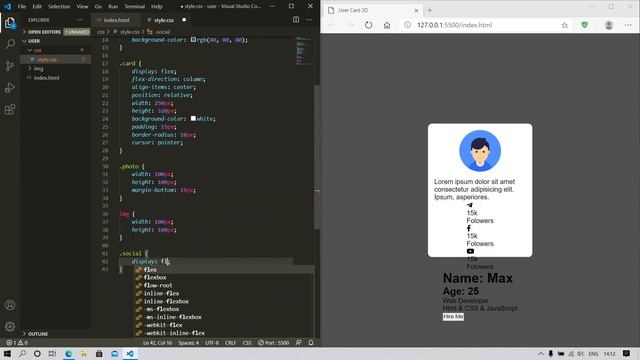Screen dimensions: 640x360
Task: Open Microsoft Edge from the taskbar
Action: 68,353
